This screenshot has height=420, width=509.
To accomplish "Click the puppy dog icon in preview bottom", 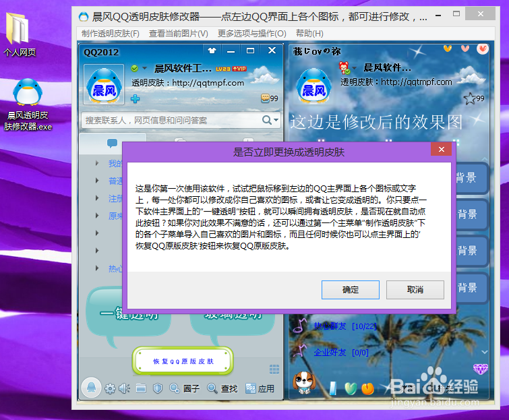I will point(304,382).
